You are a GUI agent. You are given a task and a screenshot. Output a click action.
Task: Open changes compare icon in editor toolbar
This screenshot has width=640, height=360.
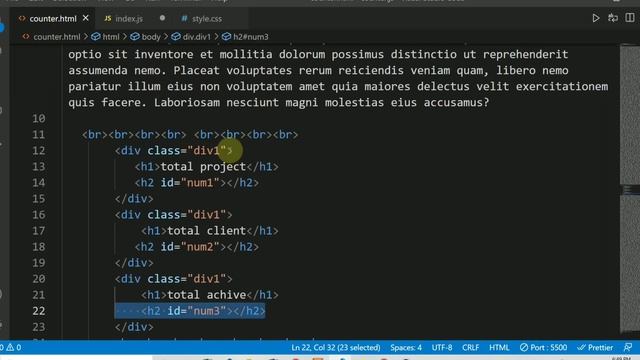613,18
